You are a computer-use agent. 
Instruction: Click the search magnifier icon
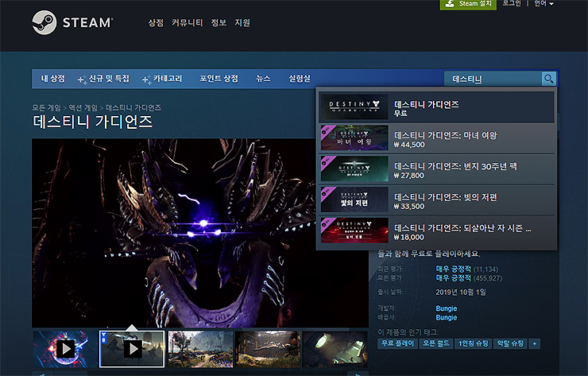click(548, 79)
